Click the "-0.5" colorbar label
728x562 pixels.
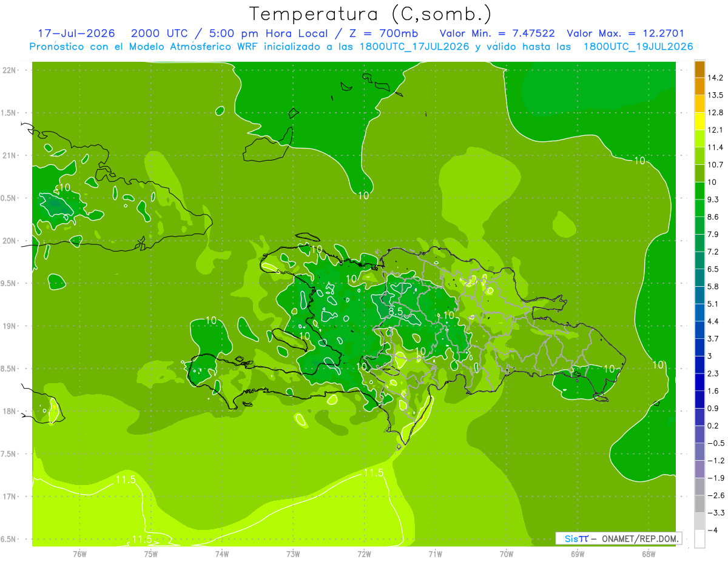[x=716, y=443]
